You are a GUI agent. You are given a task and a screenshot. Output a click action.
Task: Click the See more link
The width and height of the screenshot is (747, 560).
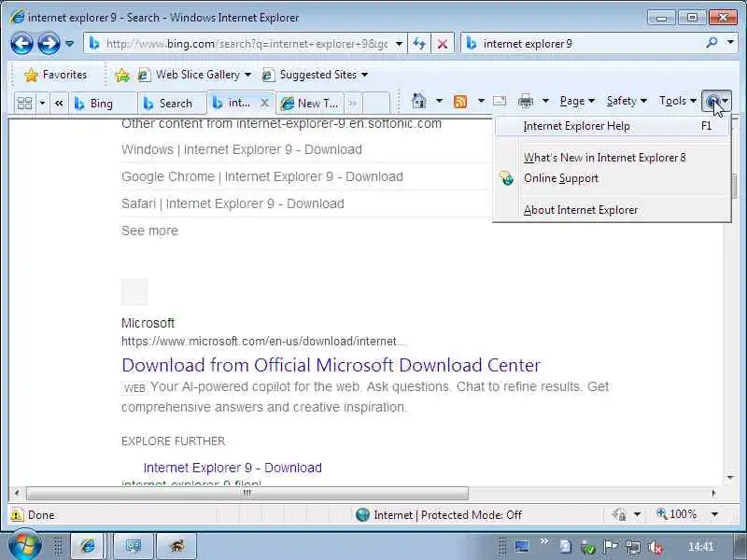click(x=149, y=231)
